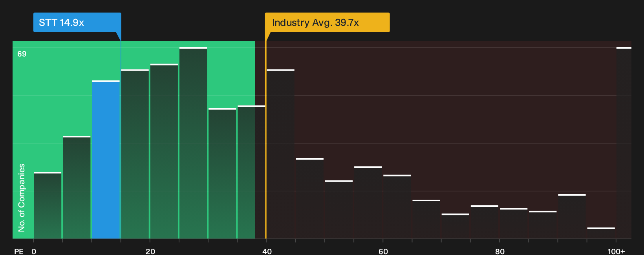The height and width of the screenshot is (255, 644).
Task: Click the 69 y-axis value
Action: click(x=22, y=54)
